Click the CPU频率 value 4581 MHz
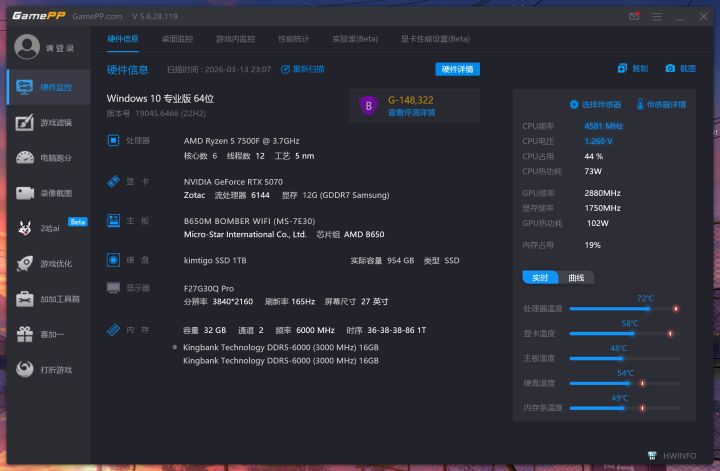Image resolution: width=720 pixels, height=471 pixels. point(603,126)
